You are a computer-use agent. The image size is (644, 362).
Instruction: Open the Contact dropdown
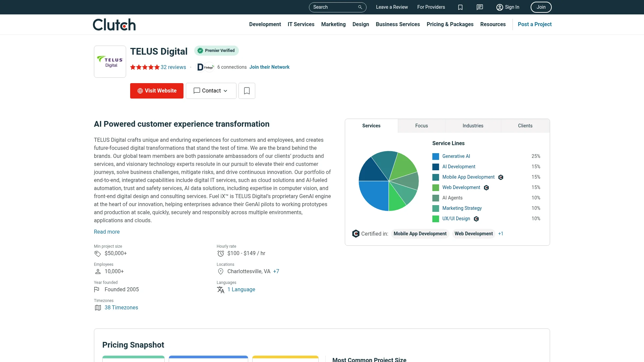click(x=211, y=91)
